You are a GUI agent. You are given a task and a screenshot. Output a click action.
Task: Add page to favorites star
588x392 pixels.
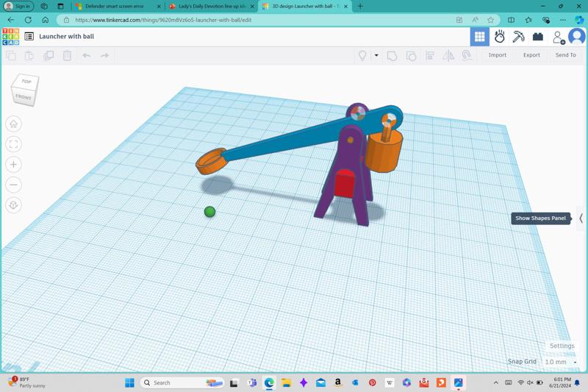pos(490,20)
